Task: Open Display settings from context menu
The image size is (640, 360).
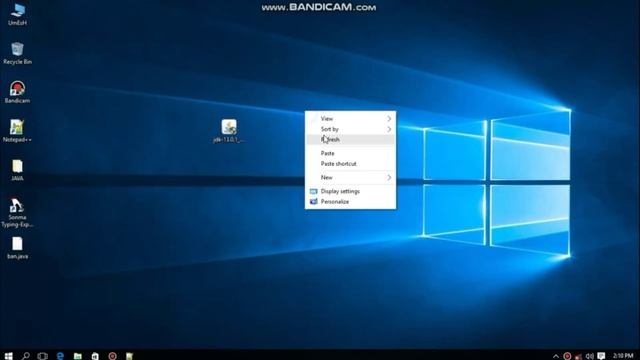Action: (x=350, y=191)
